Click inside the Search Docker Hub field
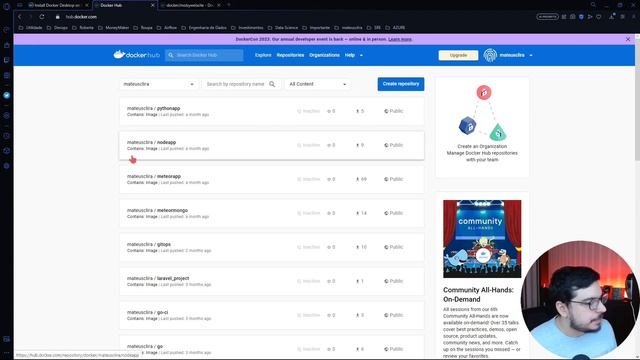 tap(204, 55)
